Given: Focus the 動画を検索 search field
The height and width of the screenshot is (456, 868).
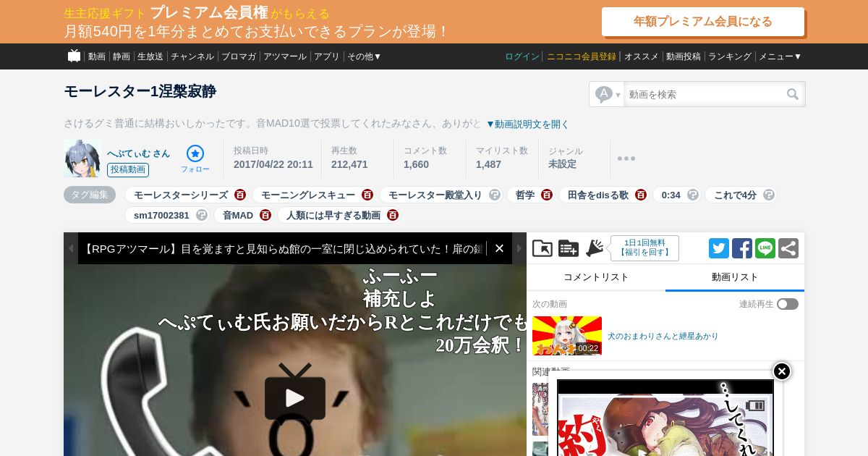Looking at the screenshot, I should (704, 94).
